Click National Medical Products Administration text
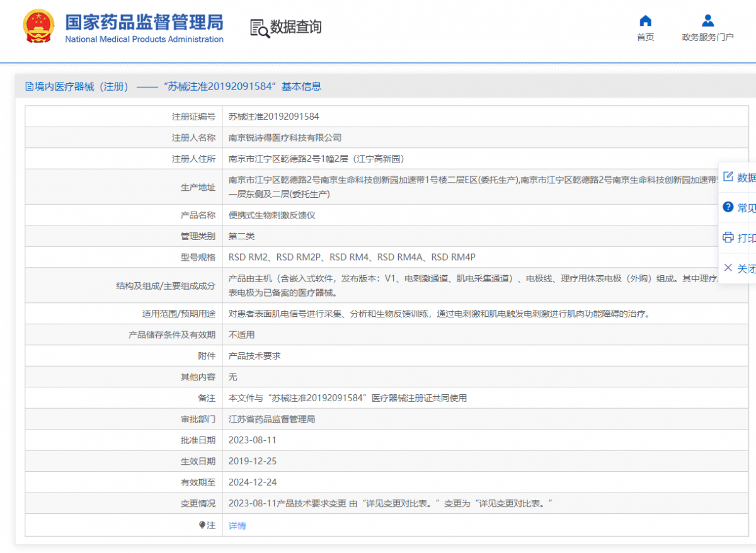This screenshot has width=756, height=553. (x=144, y=39)
